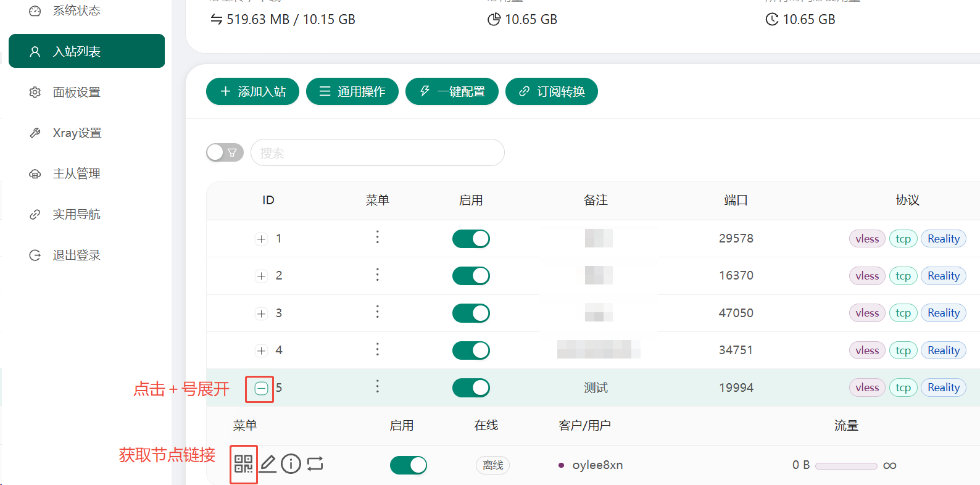980x485 pixels.
Task: Click the wrench icon beside Xray设置
Action: (35, 133)
